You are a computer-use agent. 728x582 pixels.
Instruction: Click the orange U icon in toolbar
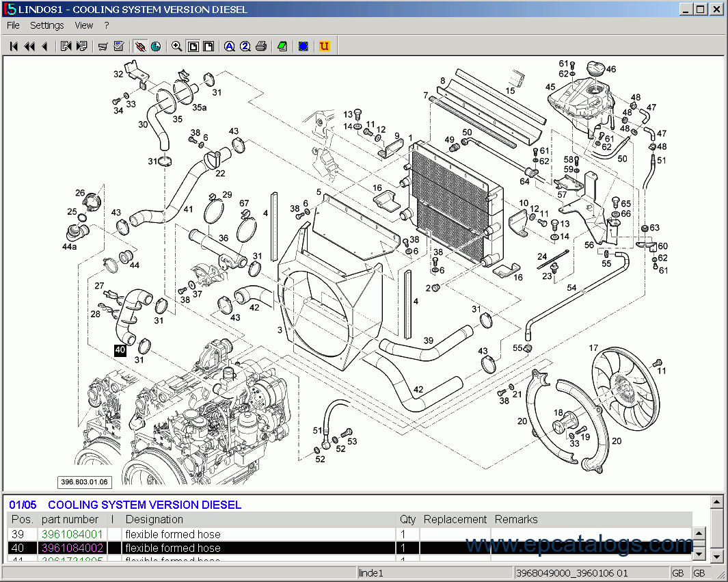tap(324, 47)
